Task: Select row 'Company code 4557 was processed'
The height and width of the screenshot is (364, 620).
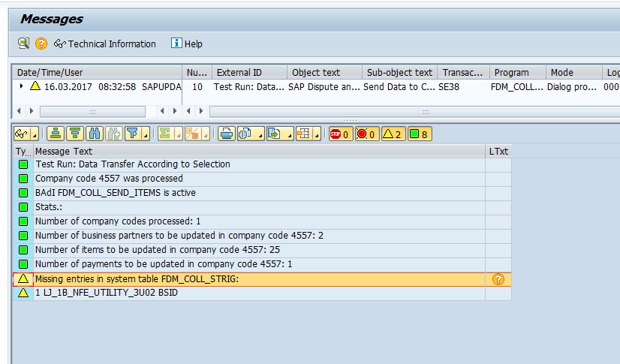Action: [x=260, y=178]
